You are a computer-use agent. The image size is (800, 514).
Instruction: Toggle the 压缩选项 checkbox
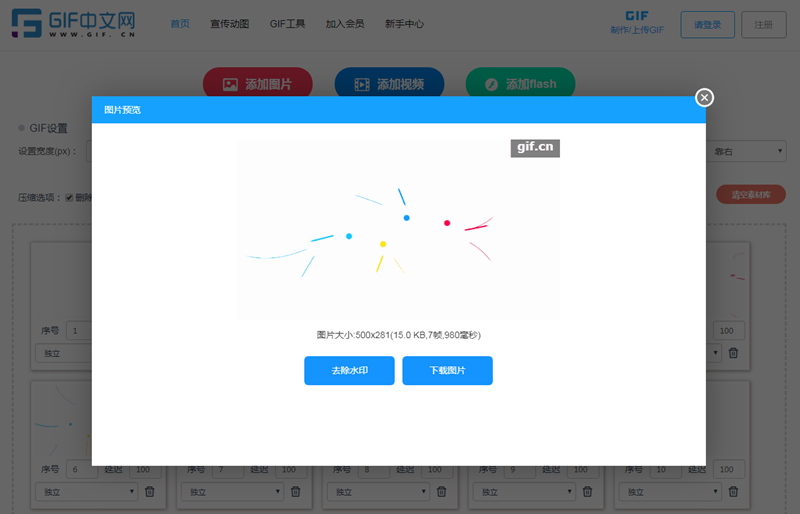pos(70,197)
